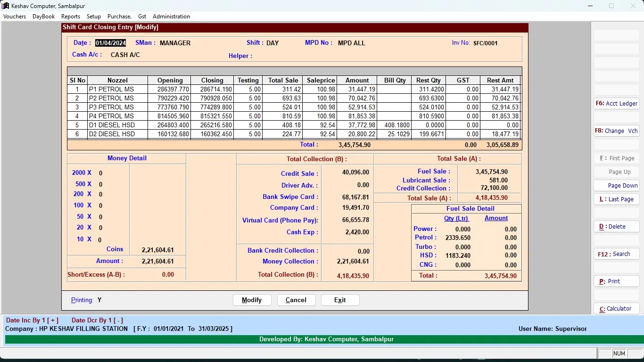Viewport: 644px width, 362px height.
Task: Open F6: Acct Ledger
Action: (617, 103)
